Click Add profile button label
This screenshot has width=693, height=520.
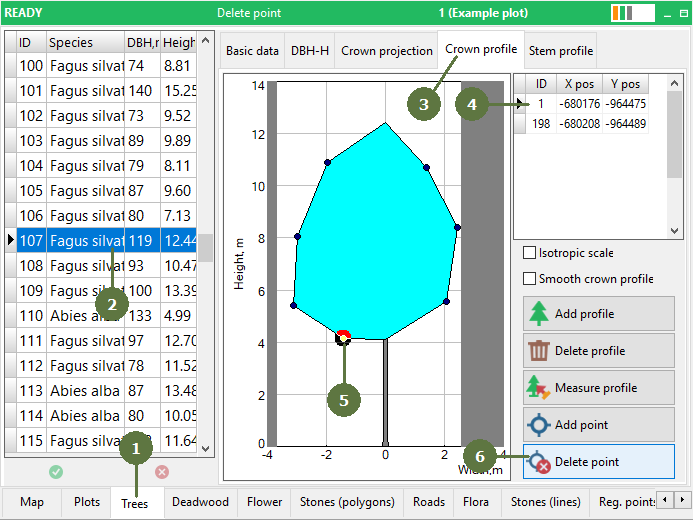(584, 314)
